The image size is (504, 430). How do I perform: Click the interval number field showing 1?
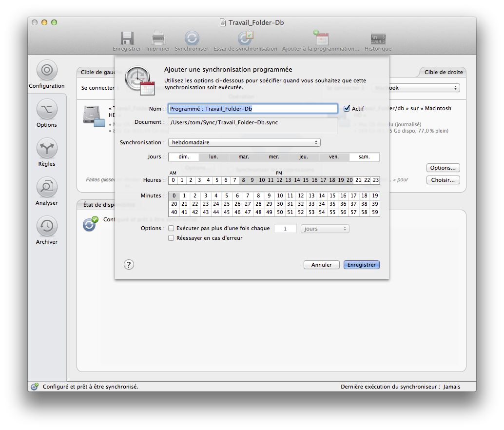click(x=285, y=229)
